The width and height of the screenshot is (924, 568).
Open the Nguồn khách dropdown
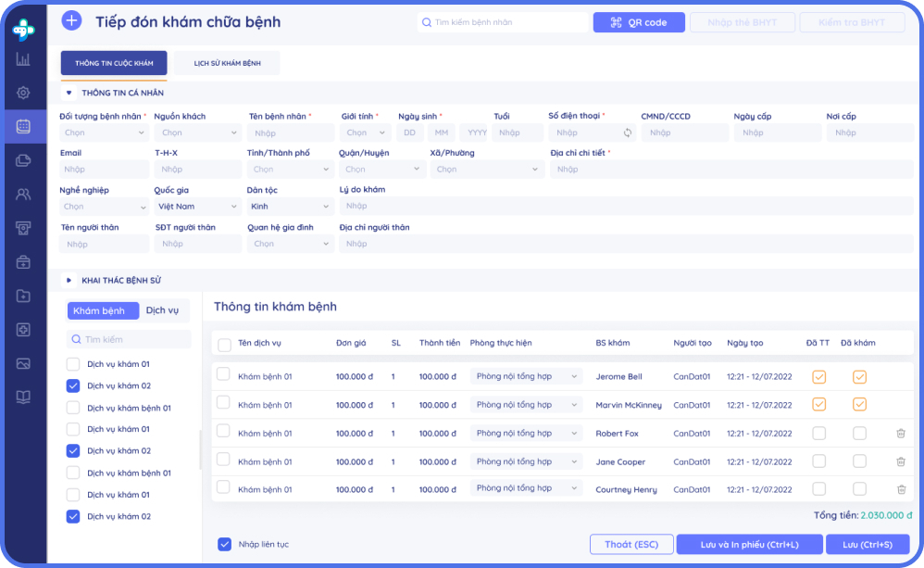197,133
